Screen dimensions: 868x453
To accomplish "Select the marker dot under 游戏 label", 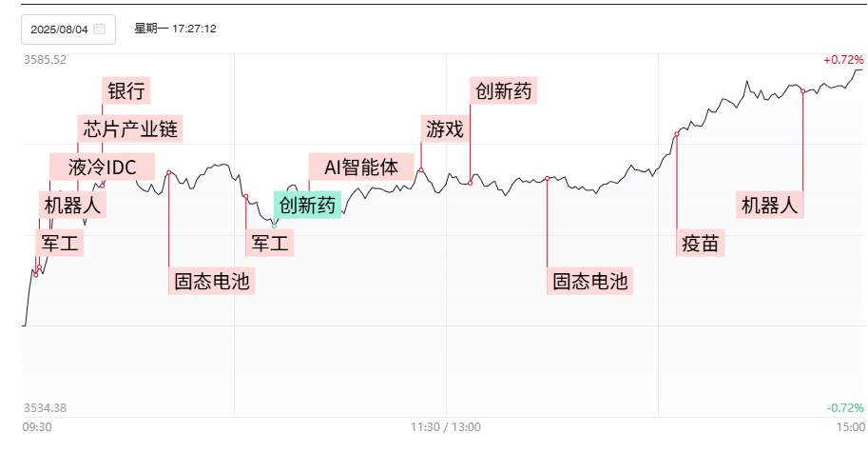I will (x=421, y=169).
